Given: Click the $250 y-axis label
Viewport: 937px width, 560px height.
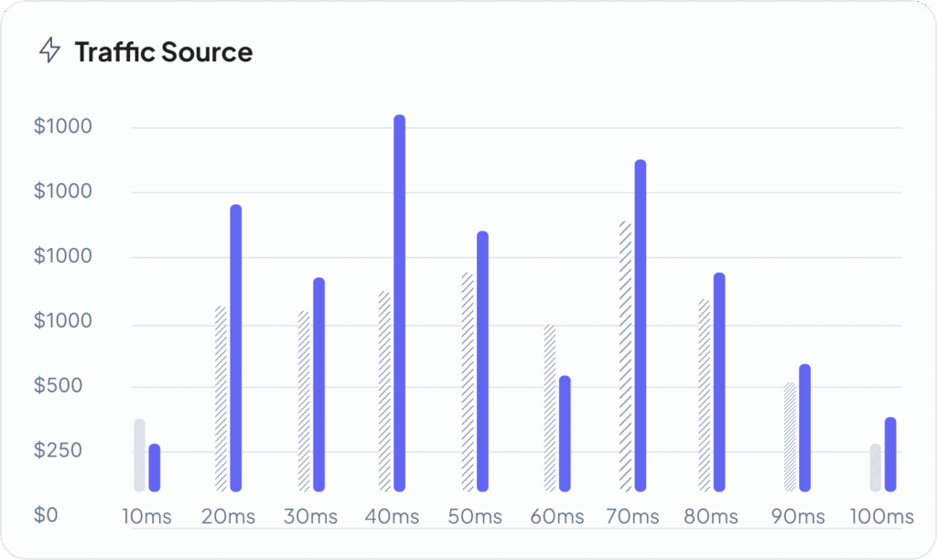Looking at the screenshot, I should [x=58, y=450].
